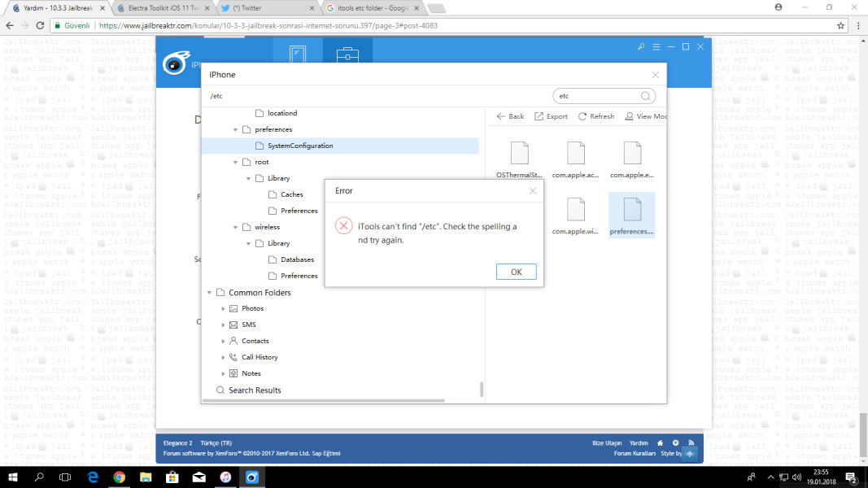This screenshot has height=488, width=868.
Task: Select the OSThermalSt... file thumbnail
Action: [519, 159]
